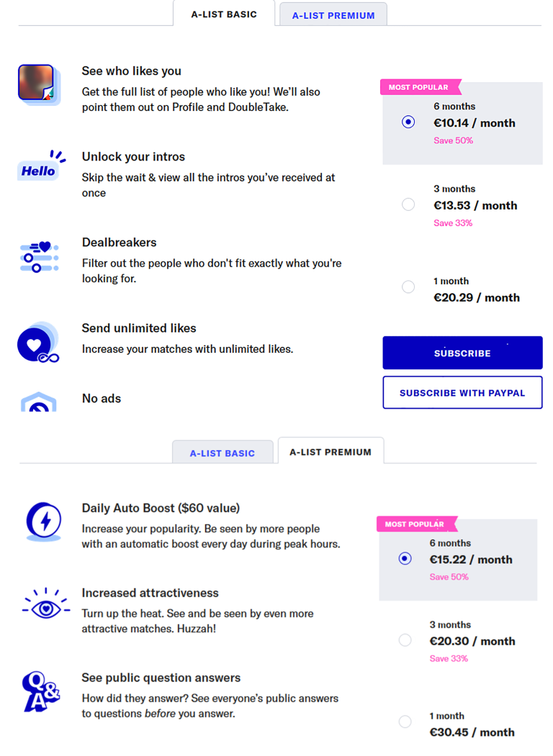Click the No ads shield icon
This screenshot has height=756, width=553.
tap(39, 405)
